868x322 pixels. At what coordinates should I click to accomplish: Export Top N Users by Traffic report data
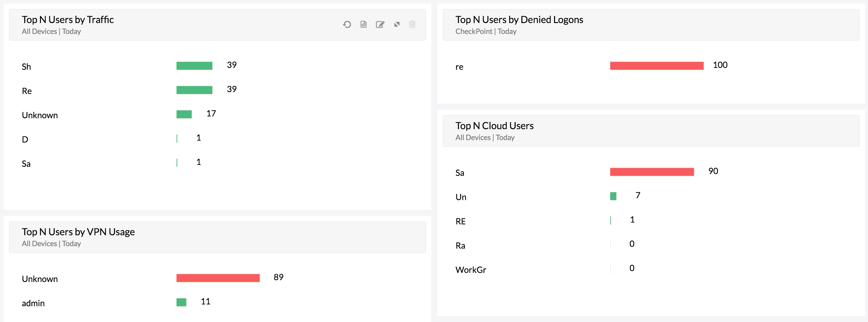363,24
